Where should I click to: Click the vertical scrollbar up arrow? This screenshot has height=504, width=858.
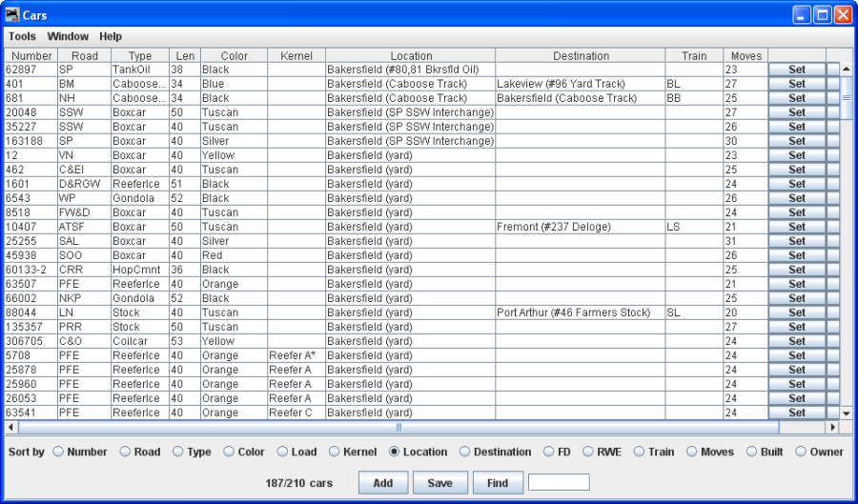(846, 70)
